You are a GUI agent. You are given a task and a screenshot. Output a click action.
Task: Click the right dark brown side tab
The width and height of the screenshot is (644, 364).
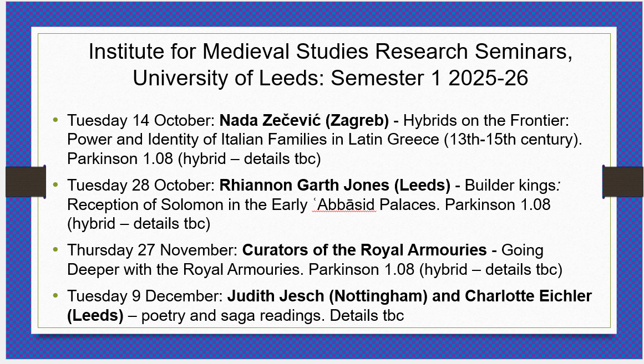[623, 181]
